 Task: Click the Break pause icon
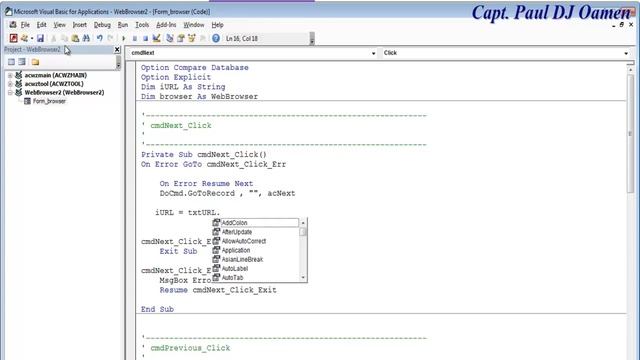(135, 38)
